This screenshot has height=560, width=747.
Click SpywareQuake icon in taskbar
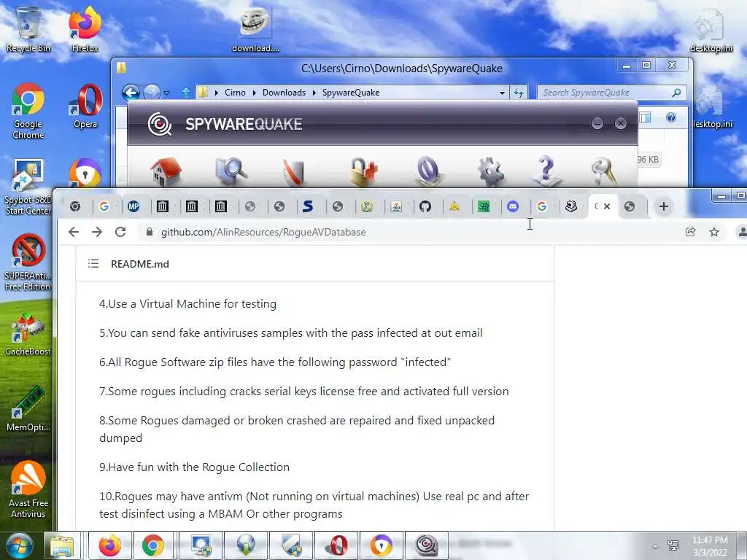click(426, 545)
